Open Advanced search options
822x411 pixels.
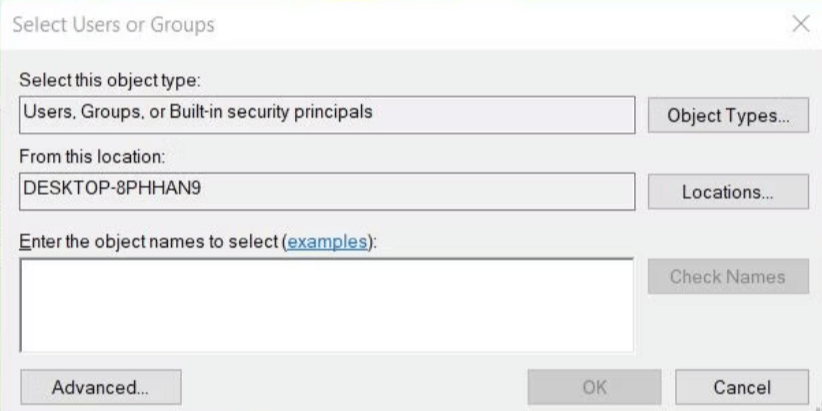click(100, 387)
